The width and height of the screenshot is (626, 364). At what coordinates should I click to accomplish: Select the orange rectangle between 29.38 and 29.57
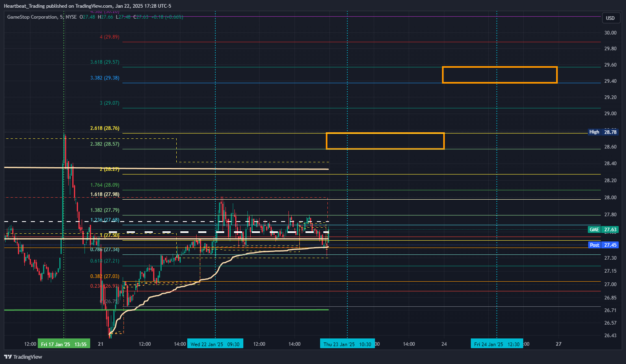tap(500, 75)
